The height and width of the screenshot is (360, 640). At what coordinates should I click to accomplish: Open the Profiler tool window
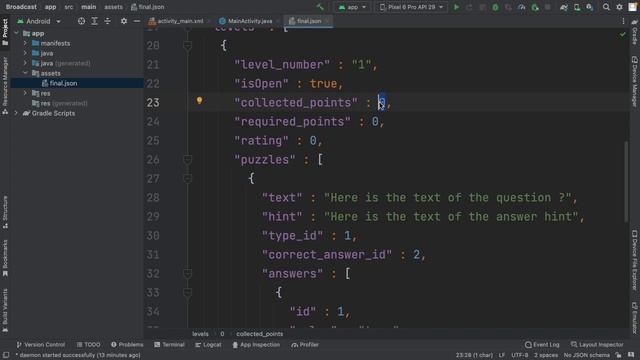click(x=305, y=345)
